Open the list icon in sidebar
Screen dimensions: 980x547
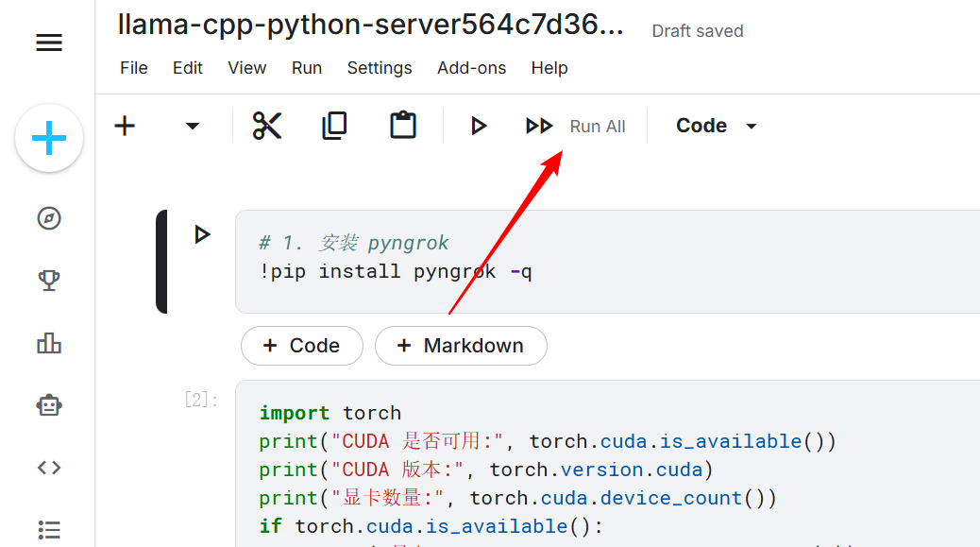(49, 529)
